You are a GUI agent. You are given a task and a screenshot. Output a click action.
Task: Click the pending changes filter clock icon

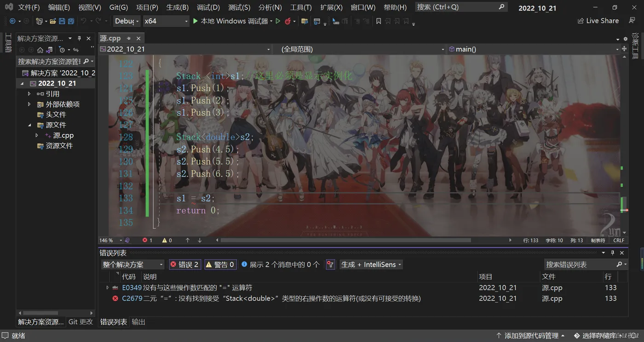[x=62, y=50]
